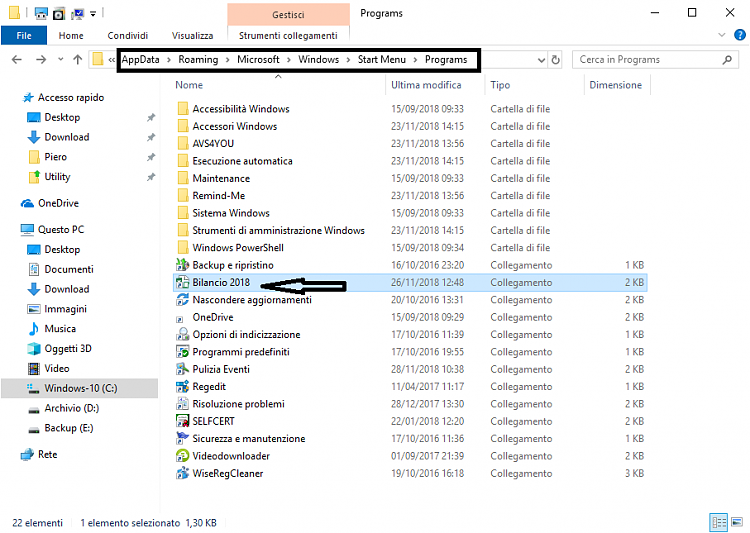
Task: Open recent locations dropdown arrow
Action: pos(60,59)
